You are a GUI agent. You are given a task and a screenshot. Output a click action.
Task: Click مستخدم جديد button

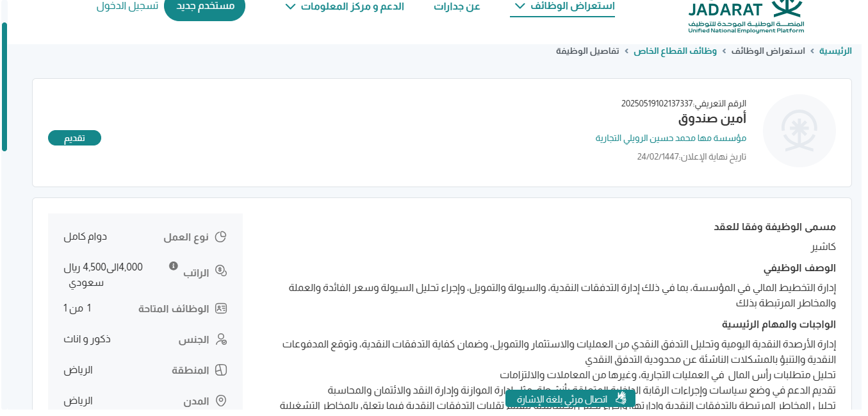(x=205, y=7)
